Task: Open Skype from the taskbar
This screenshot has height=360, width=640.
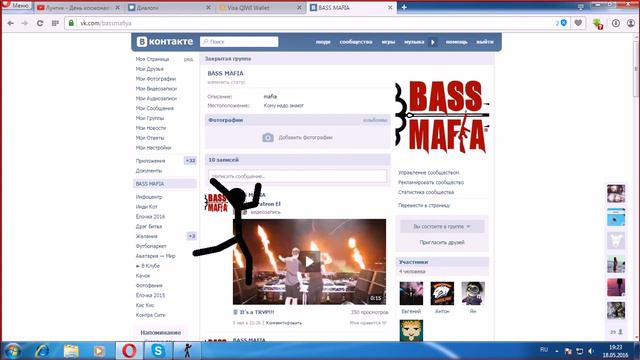Action: pos(158,351)
